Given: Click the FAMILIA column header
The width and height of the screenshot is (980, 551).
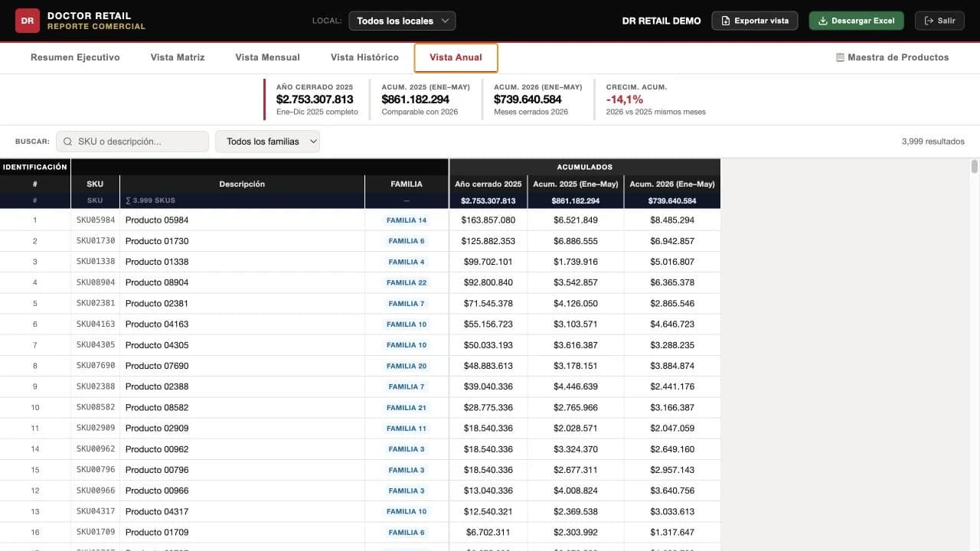Looking at the screenshot, I should tap(407, 184).
